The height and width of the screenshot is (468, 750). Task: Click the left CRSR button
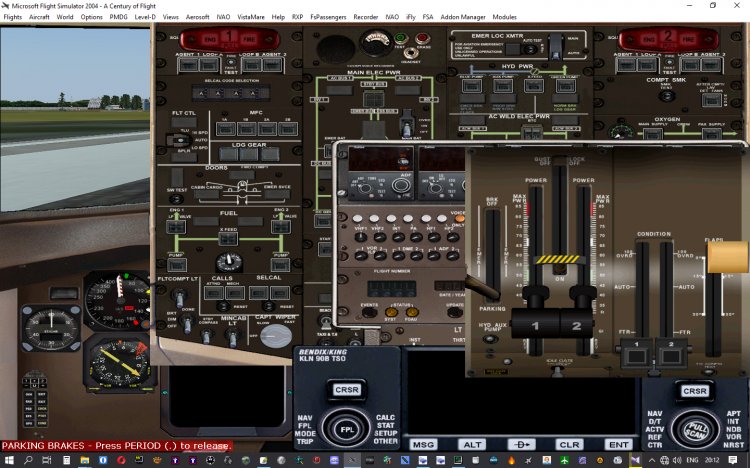[347, 390]
